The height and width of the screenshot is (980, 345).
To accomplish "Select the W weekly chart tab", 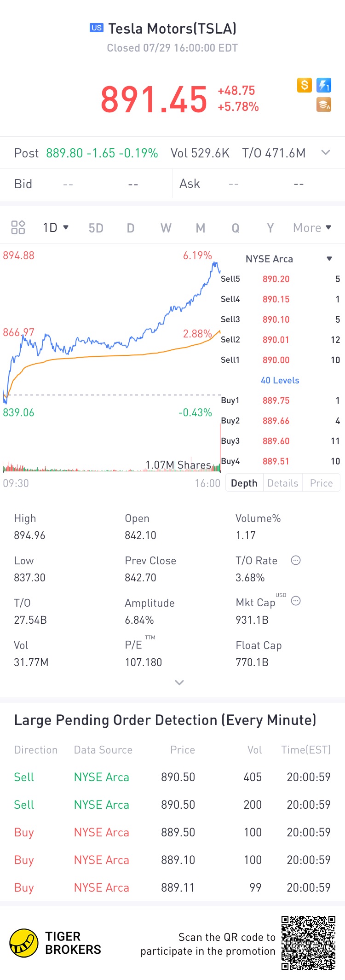I will tap(166, 228).
